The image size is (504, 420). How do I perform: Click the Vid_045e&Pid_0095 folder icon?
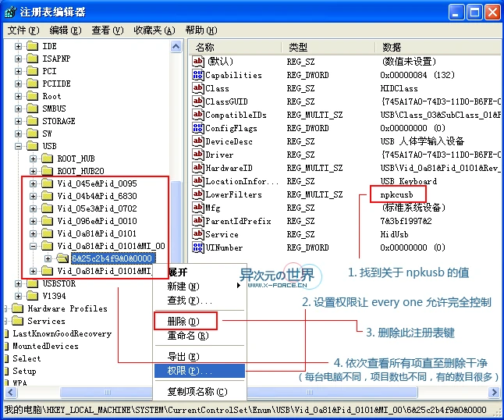pyautogui.click(x=48, y=183)
